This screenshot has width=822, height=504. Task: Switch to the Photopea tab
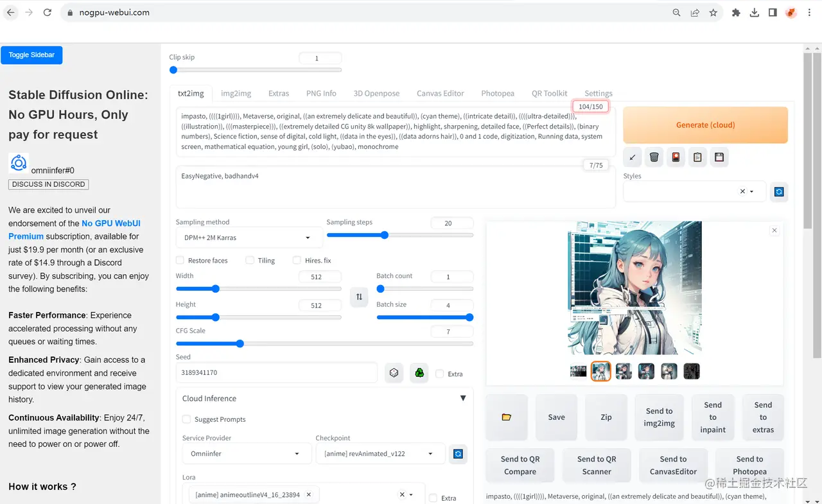coord(498,93)
